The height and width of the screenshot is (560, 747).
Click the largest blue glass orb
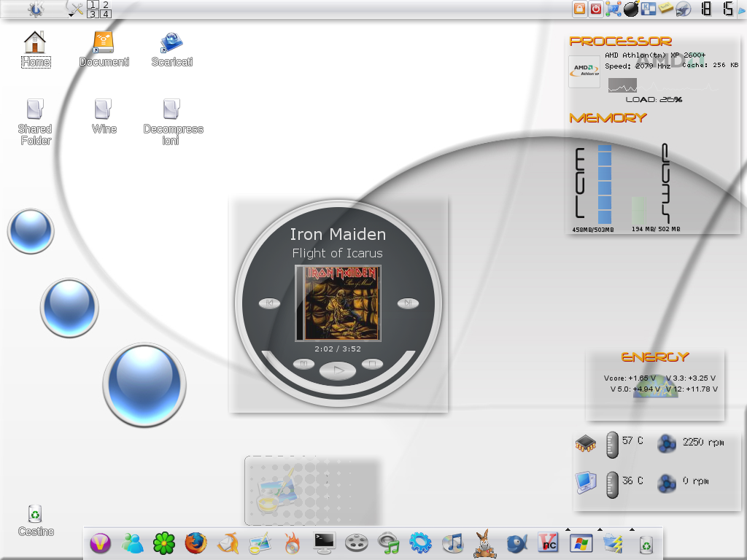(x=144, y=385)
